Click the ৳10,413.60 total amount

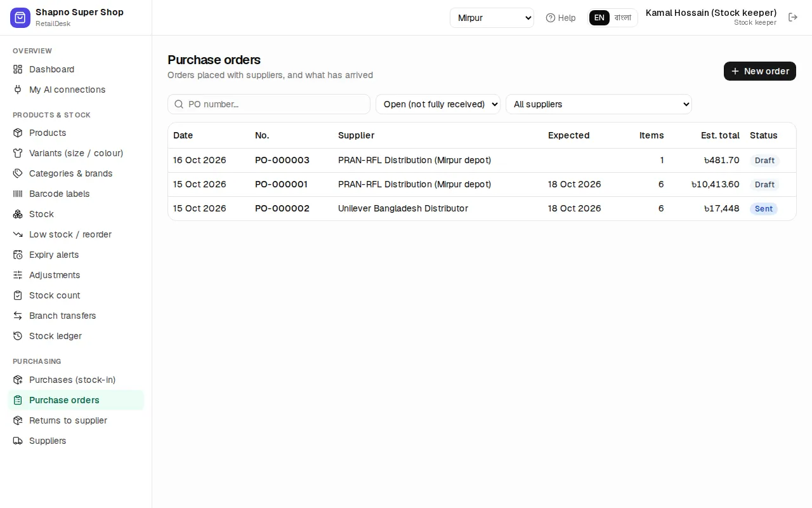tap(716, 184)
